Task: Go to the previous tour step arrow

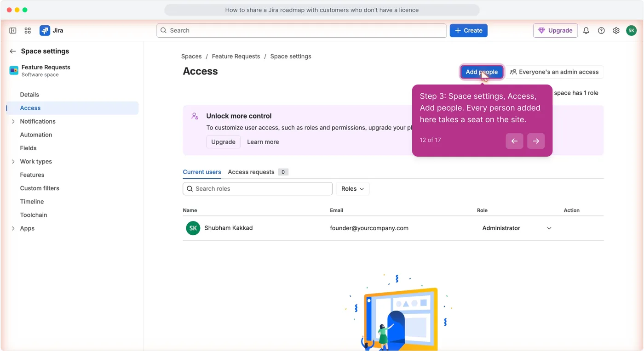Action: pyautogui.click(x=514, y=141)
